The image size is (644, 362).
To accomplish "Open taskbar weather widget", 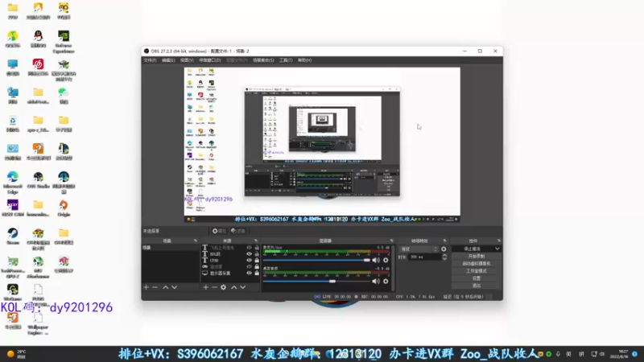I will pyautogui.click(x=17, y=354).
